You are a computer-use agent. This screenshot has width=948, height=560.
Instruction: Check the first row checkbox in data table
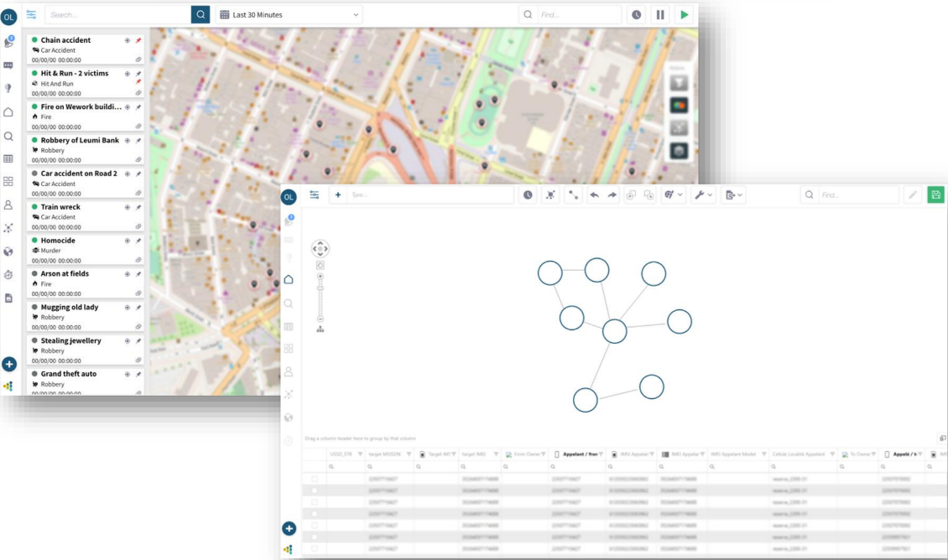tap(315, 479)
